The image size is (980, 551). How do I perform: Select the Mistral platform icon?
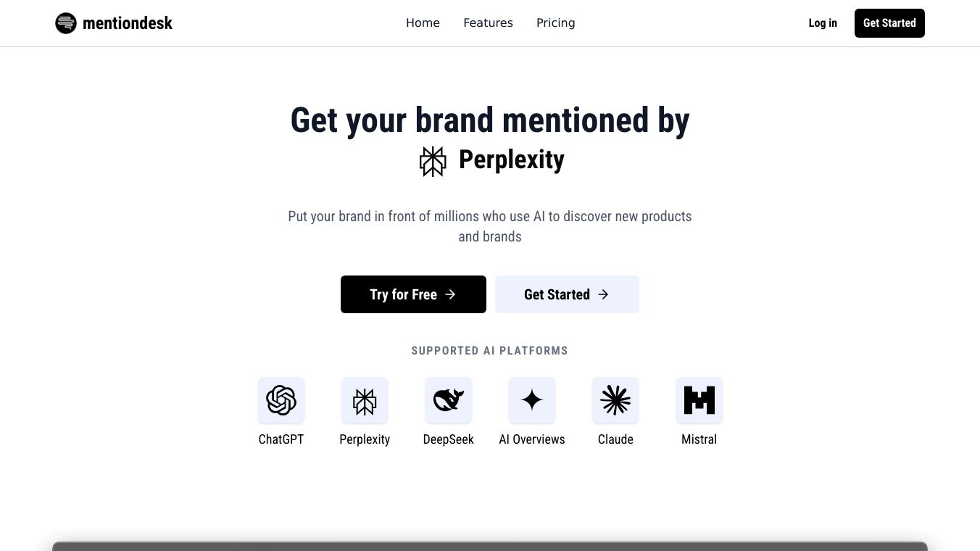[x=699, y=400]
